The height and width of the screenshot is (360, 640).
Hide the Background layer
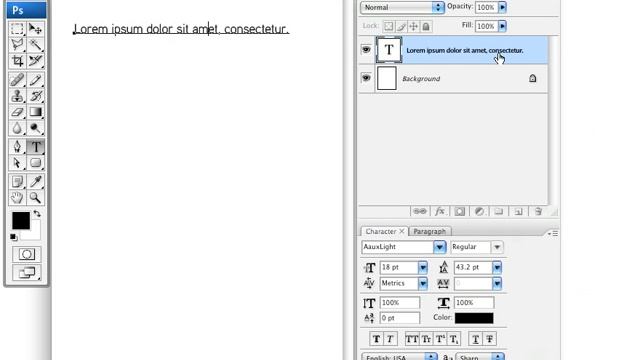[x=366, y=78]
